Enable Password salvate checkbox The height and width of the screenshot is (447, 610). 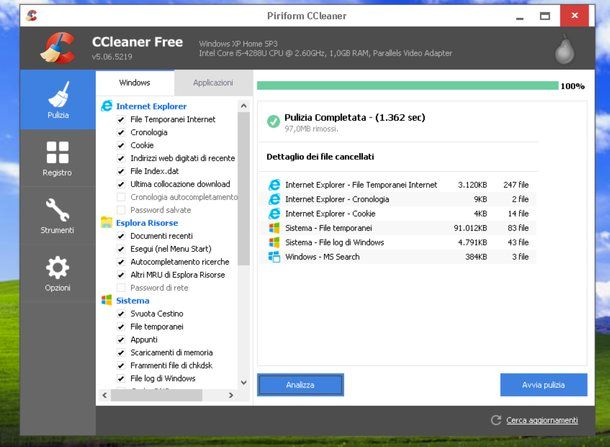point(121,210)
